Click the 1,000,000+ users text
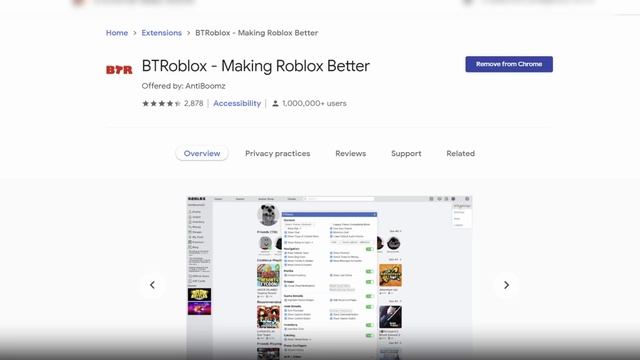The width and height of the screenshot is (640, 360). coord(314,104)
